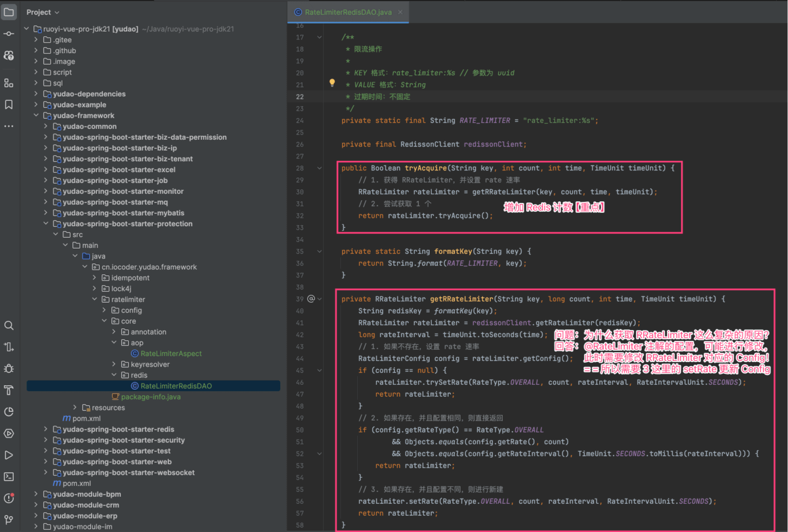788x532 pixels.
Task: Close the RateLimiterRedisDAO.java tab
Action: 400,12
